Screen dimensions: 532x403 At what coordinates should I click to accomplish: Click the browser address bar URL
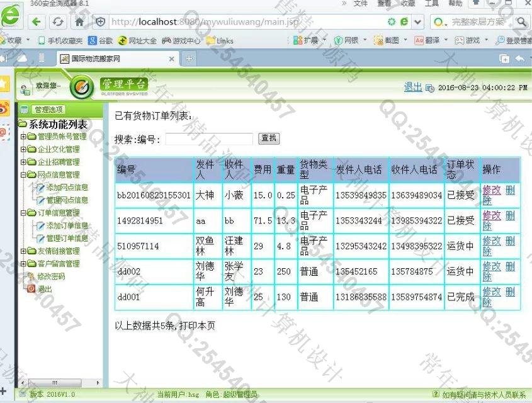[205, 22]
